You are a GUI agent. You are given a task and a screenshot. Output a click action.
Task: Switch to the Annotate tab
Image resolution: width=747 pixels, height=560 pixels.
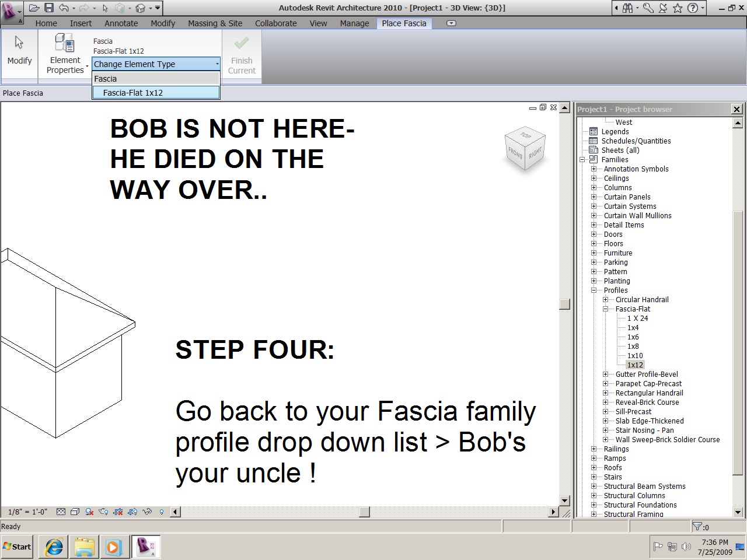pyautogui.click(x=121, y=23)
